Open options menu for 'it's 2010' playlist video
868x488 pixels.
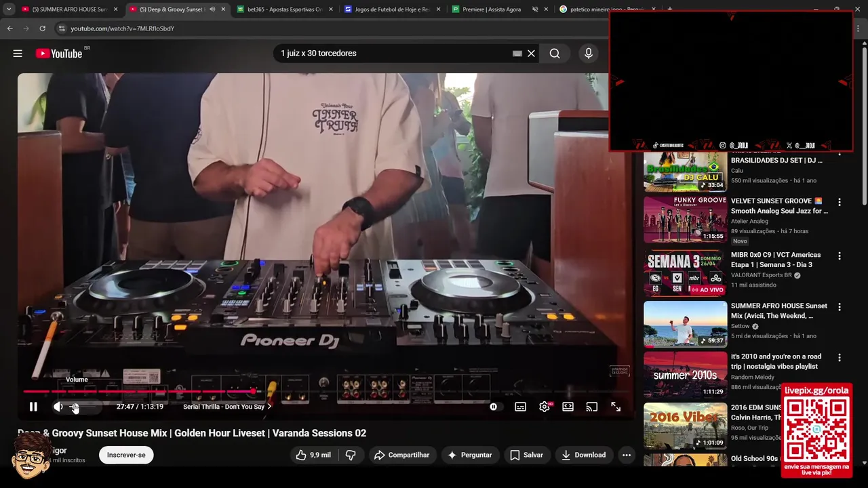(x=840, y=358)
